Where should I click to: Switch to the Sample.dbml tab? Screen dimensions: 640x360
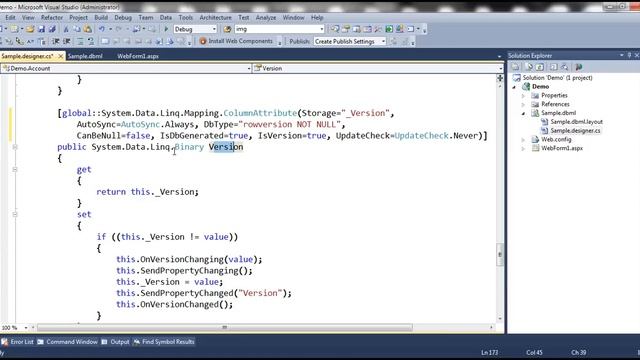pos(85,56)
